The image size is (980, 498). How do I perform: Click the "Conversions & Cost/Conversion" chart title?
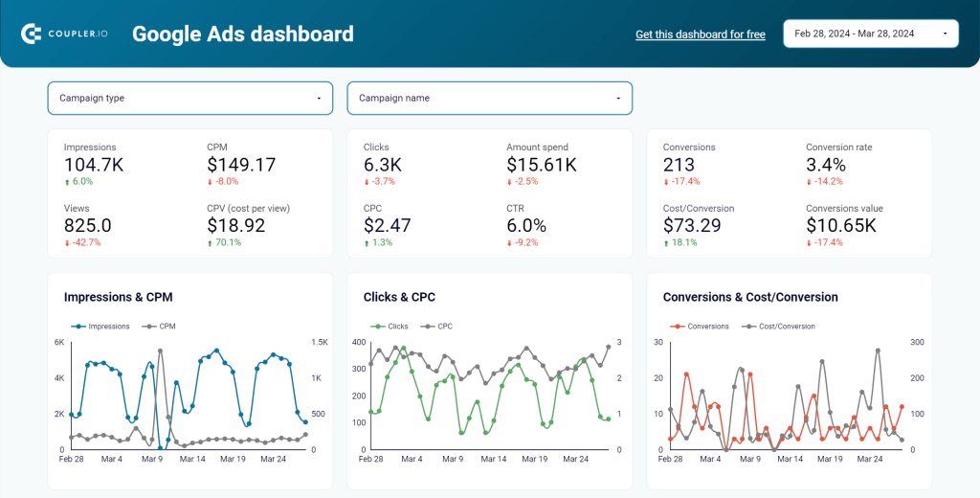click(750, 297)
